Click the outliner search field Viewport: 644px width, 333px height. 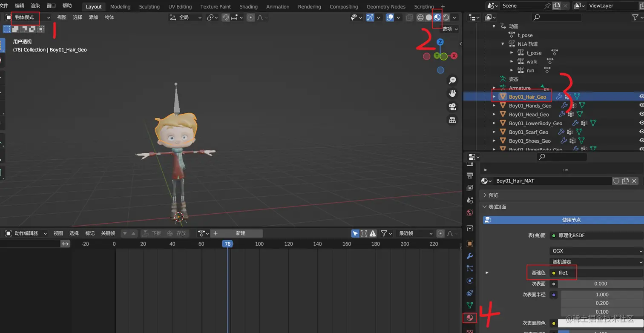[556, 17]
